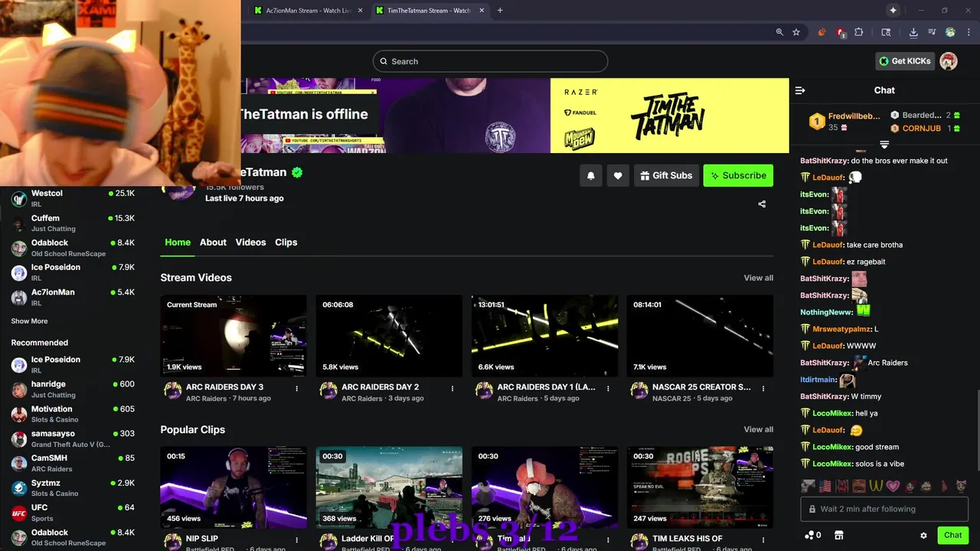The width and height of the screenshot is (980, 551).
Task: Open a new browser tab
Action: pos(500,10)
